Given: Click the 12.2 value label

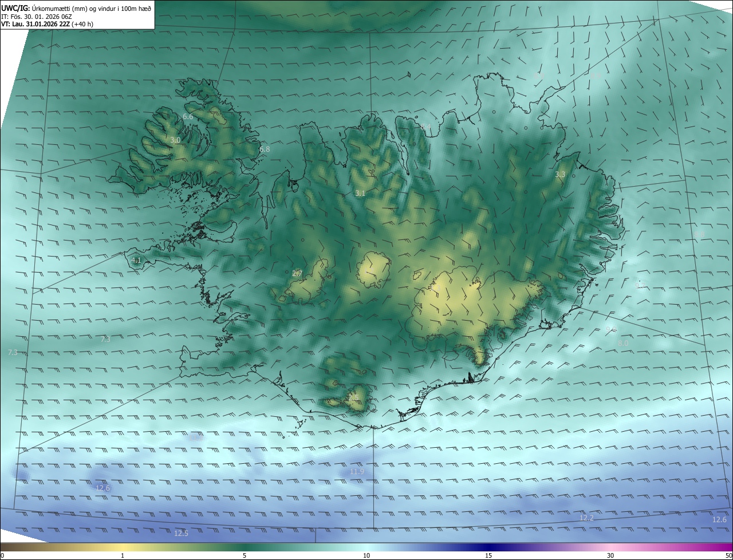Looking at the screenshot, I should tap(587, 518).
